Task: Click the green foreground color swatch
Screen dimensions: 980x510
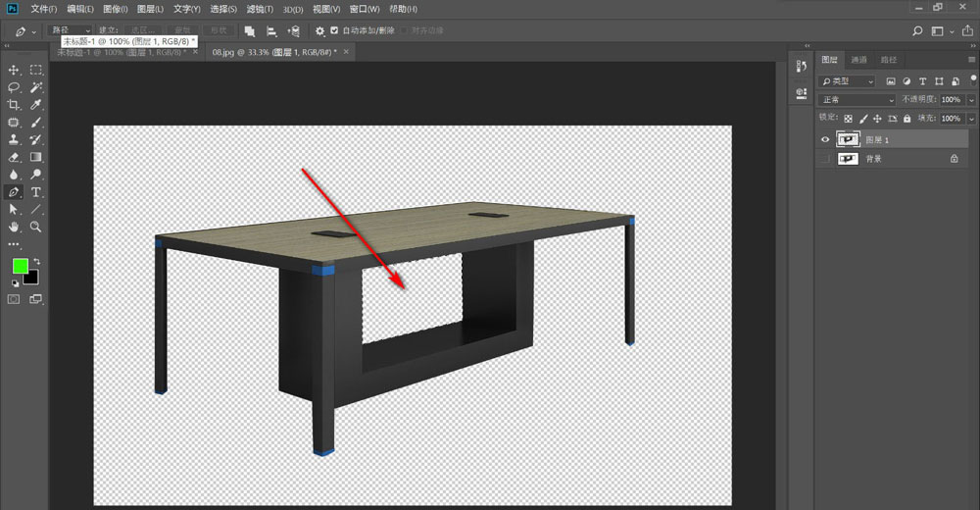Action: coord(20,266)
